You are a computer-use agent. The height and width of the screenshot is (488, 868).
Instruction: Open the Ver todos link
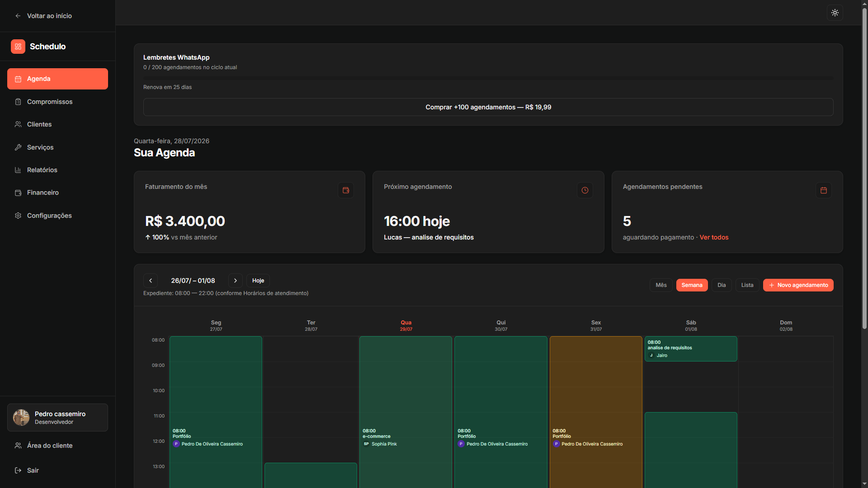(x=714, y=237)
